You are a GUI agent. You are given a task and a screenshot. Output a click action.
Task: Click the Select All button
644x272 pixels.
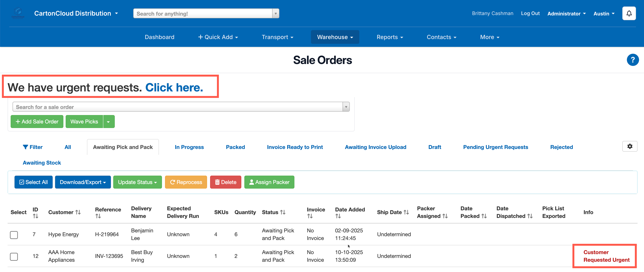(x=33, y=182)
